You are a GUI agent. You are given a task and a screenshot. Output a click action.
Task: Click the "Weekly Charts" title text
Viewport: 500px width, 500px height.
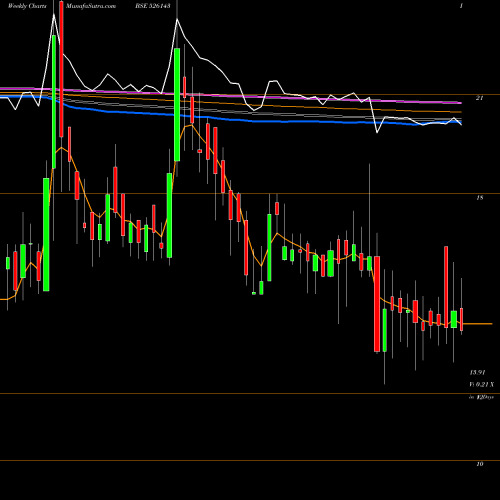click(27, 6)
